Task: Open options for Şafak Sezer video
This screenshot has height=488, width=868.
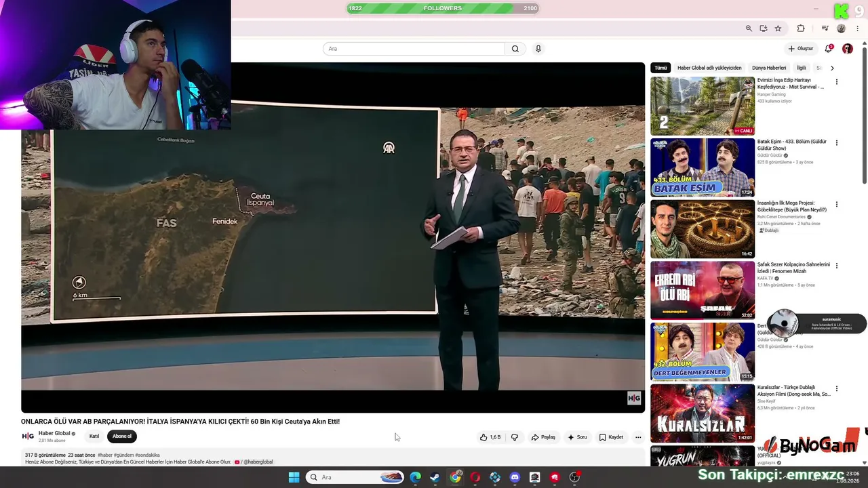Action: coord(837,266)
